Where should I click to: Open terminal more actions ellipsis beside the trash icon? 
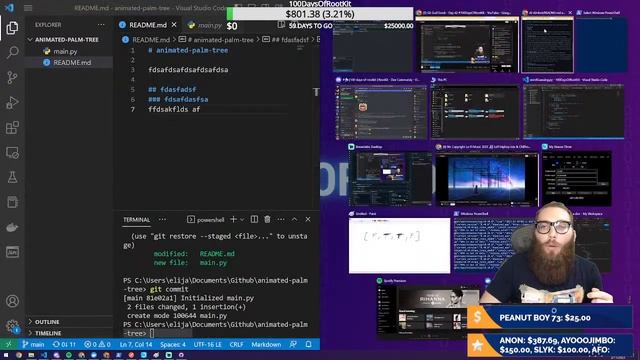281,220
